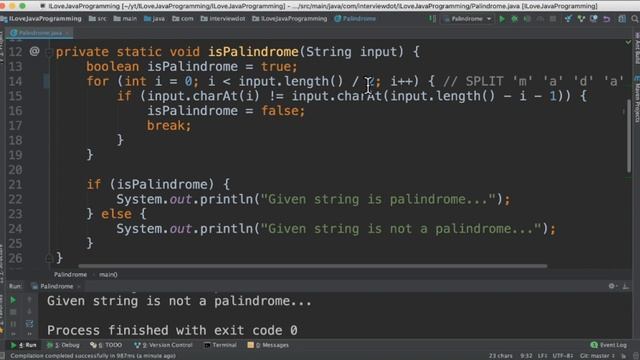Rerun Palindrome from the Run panel
640x360 pixels.
(13, 300)
